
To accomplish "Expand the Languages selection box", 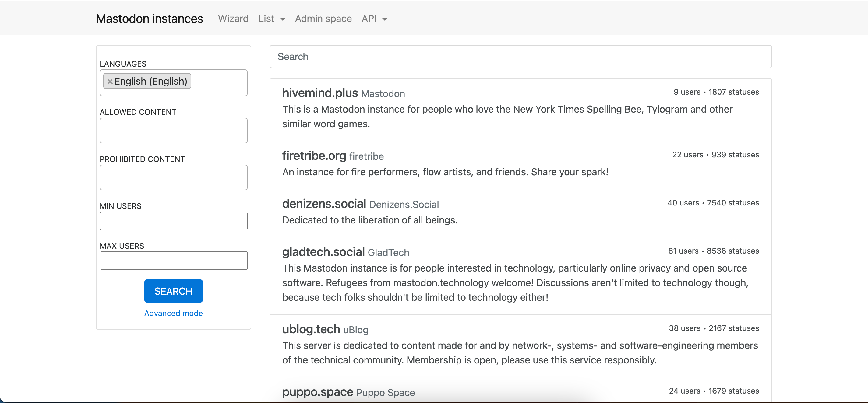I will 219,82.
